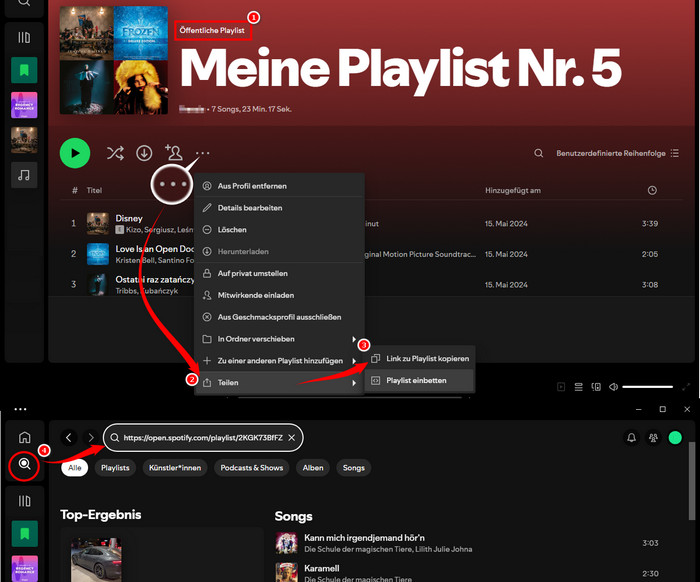Open the green profile avatar menu

pos(675,438)
